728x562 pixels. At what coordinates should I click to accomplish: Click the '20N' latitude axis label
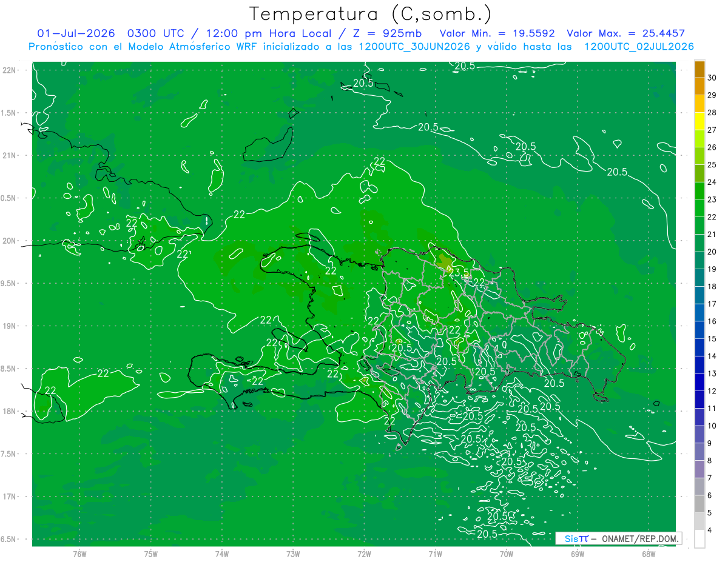pos(10,241)
